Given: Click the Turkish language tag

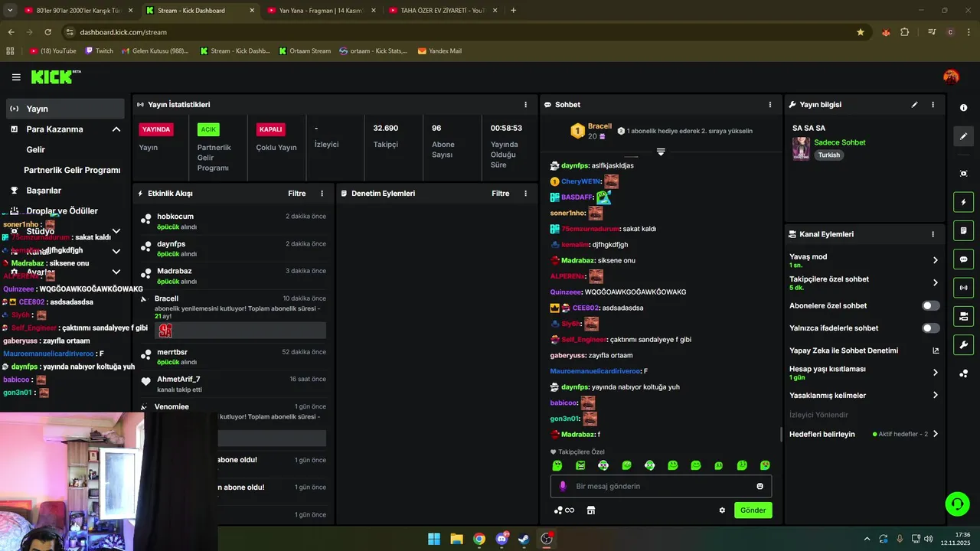Looking at the screenshot, I should tap(829, 155).
